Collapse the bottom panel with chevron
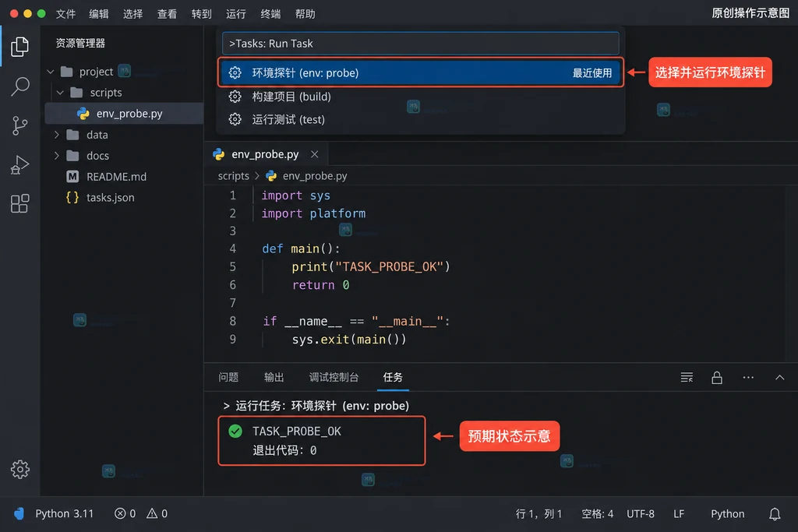Image resolution: width=798 pixels, height=532 pixels. (x=779, y=377)
